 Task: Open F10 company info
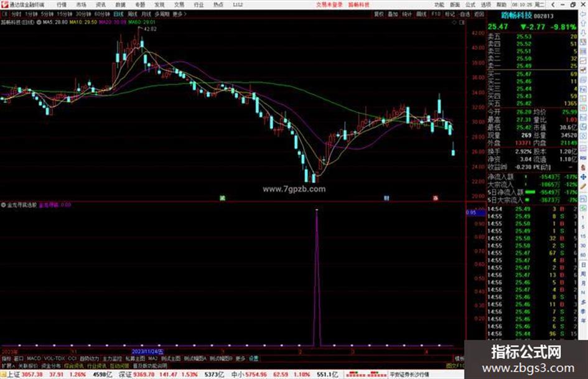point(436,14)
